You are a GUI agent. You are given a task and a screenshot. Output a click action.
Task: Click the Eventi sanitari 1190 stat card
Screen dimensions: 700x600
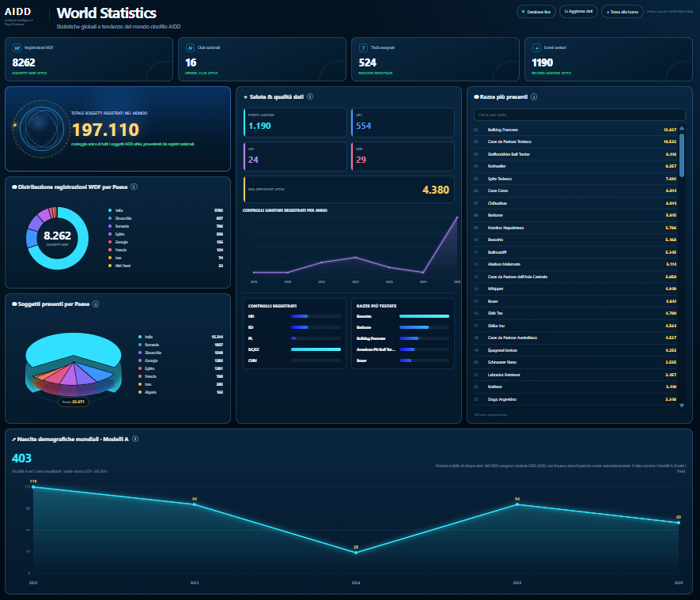[608, 59]
